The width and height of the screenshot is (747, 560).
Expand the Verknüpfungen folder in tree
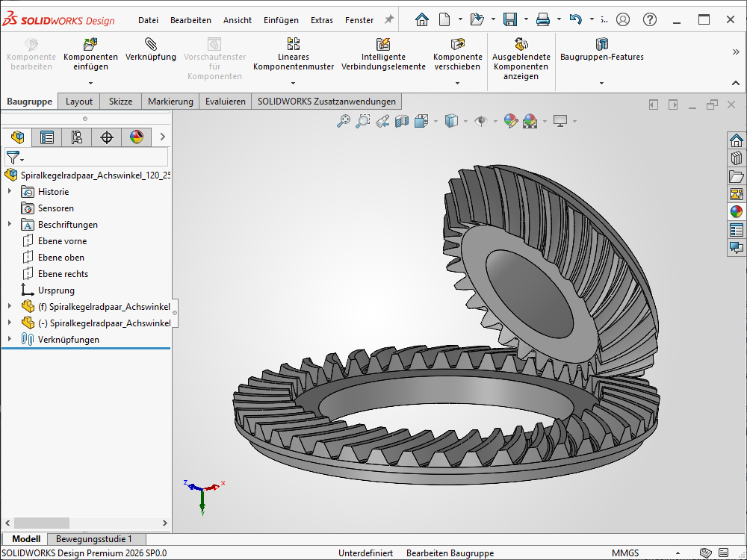click(10, 340)
